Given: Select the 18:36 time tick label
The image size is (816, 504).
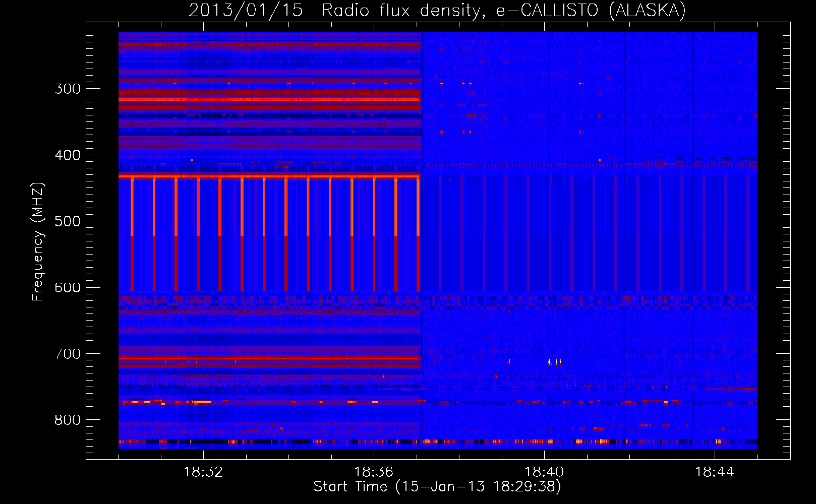Looking at the screenshot, I should pyautogui.click(x=374, y=472).
